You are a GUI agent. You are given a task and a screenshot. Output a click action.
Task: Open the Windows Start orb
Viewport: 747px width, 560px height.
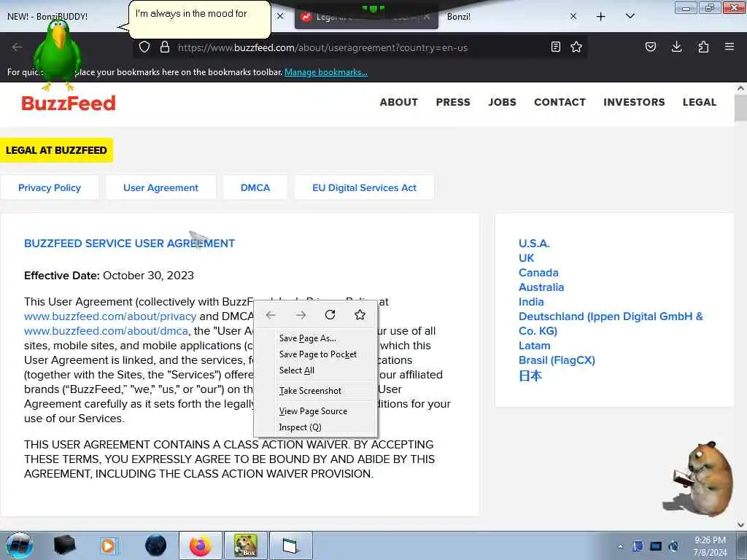(19, 545)
